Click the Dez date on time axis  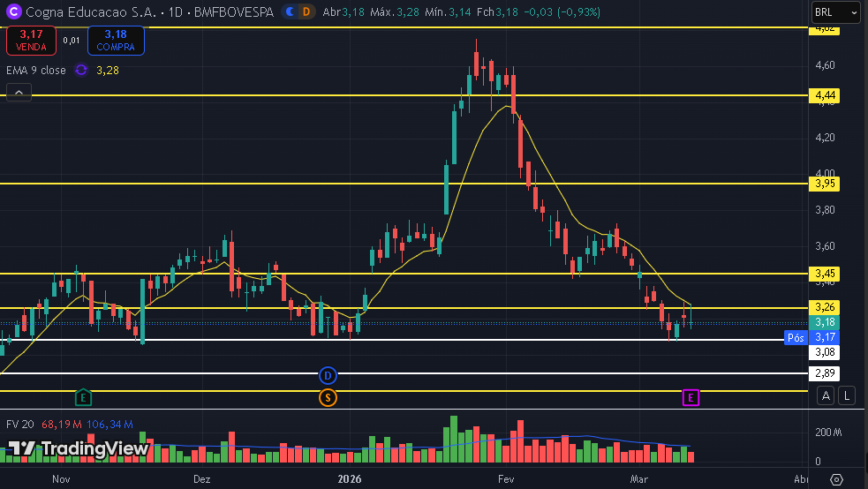click(x=201, y=479)
